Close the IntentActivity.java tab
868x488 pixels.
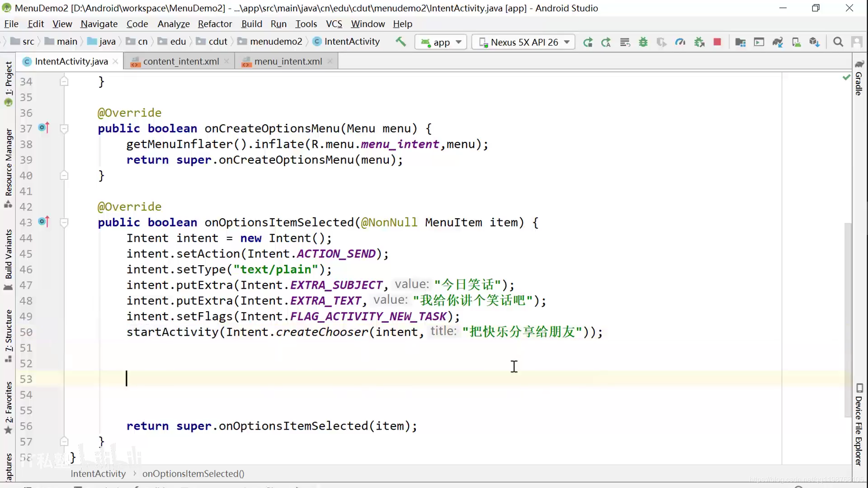[x=116, y=61]
